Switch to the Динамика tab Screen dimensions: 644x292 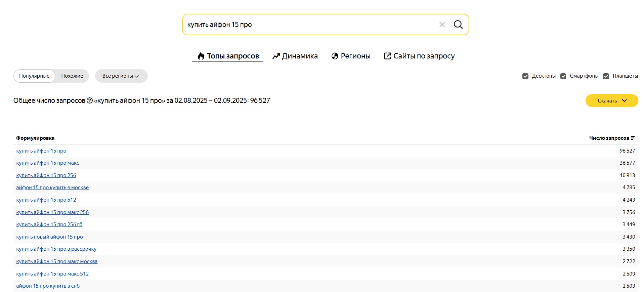pyautogui.click(x=295, y=56)
